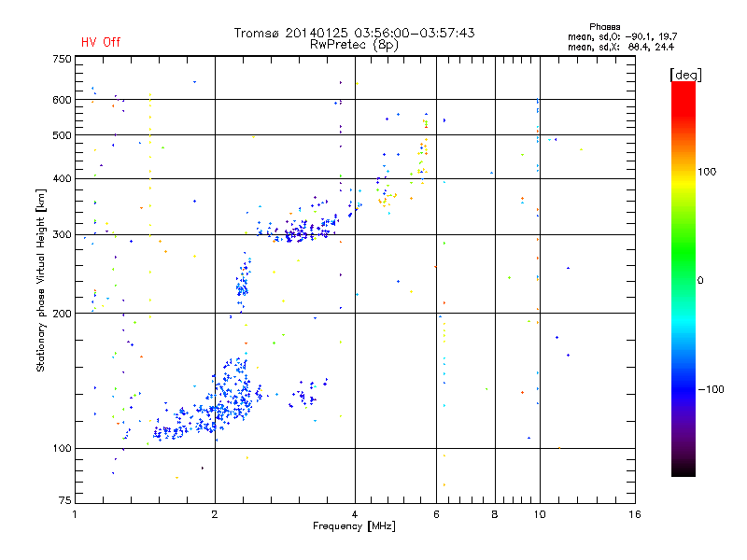
Task: Click the '16' frequency axis label
Action: 635,514
